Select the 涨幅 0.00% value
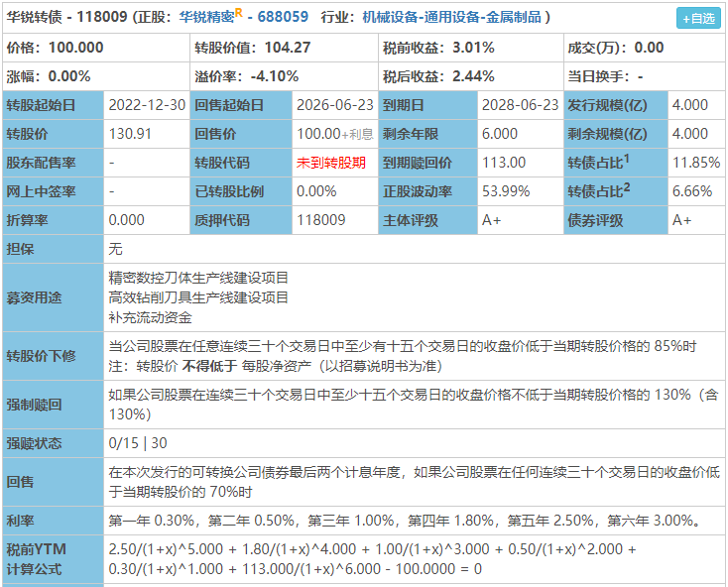Screen dimensions: 728x587 (69, 76)
